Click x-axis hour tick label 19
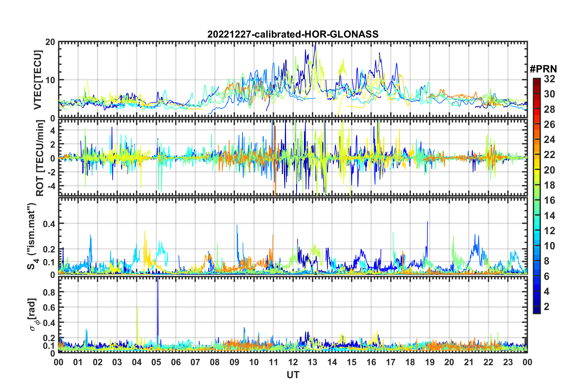Viewport: 586px width, 392px height. tap(430, 362)
